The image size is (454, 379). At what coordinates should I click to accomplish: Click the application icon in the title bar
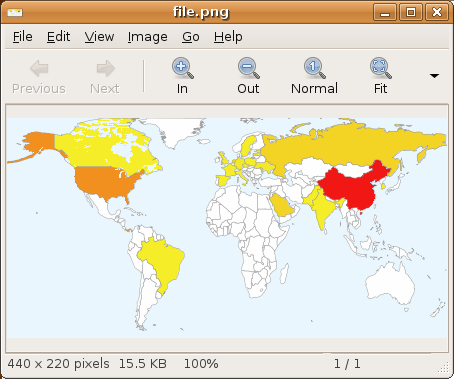click(15, 13)
